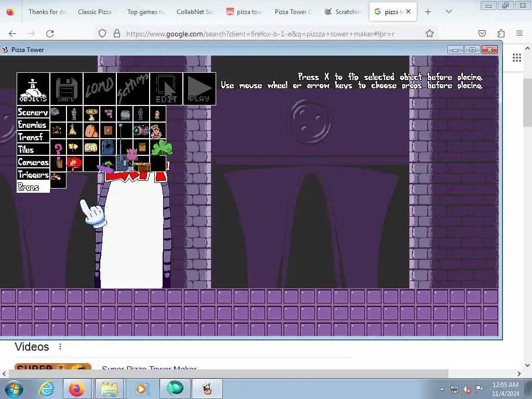Screen dimensions: 532x399
Task: Pick the mushroom pizza prop
Action: [x=91, y=114]
